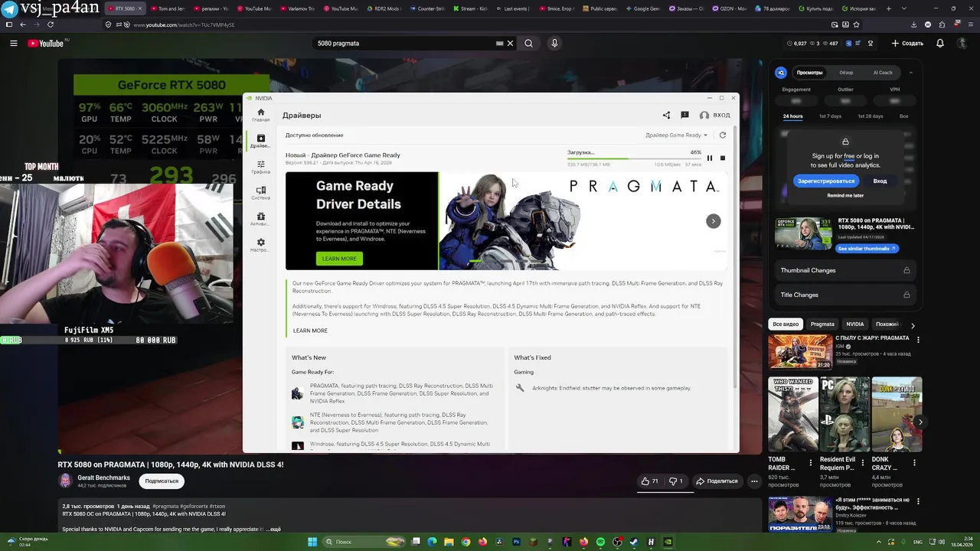Screen dimensions: 980x551
Task: Open С ПЫЛУ С ЖАРУ: PRAGMATA video thumbnail
Action: pos(800,352)
